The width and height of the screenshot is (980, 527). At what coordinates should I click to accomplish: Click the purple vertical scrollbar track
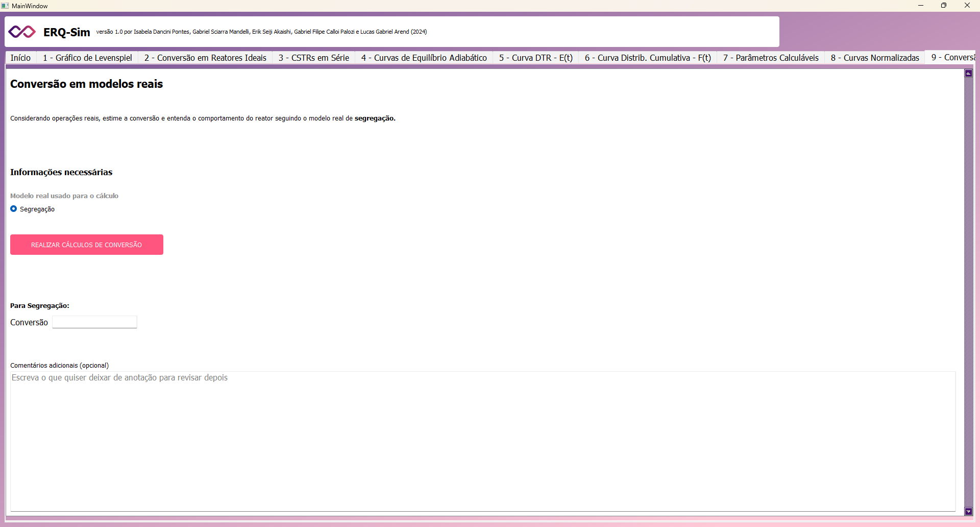pos(968,291)
